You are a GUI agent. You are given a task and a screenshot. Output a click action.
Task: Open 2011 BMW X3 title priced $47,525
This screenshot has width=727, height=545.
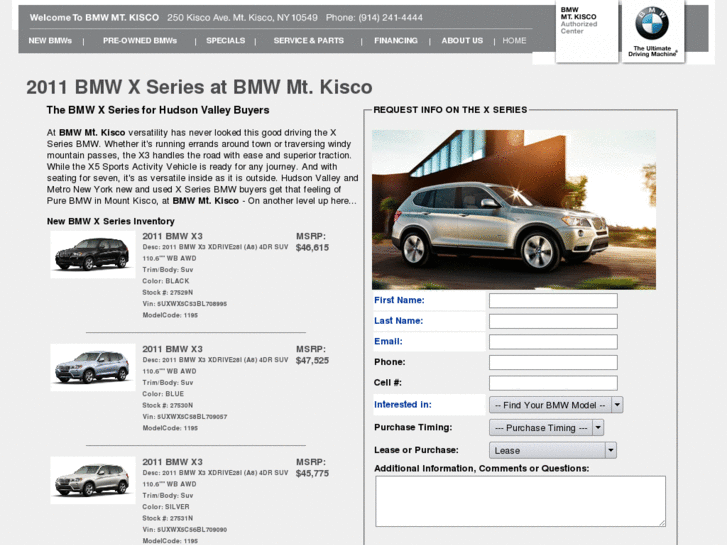[x=172, y=349]
